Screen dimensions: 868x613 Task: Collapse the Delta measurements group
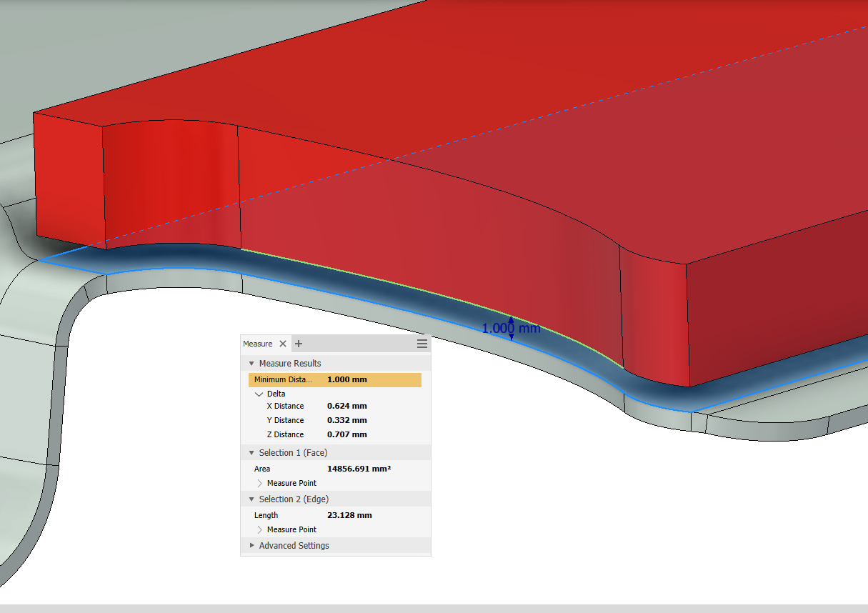click(x=259, y=394)
